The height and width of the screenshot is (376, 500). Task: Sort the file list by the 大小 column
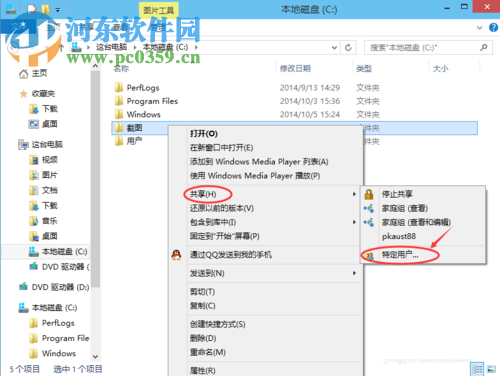coord(440,69)
